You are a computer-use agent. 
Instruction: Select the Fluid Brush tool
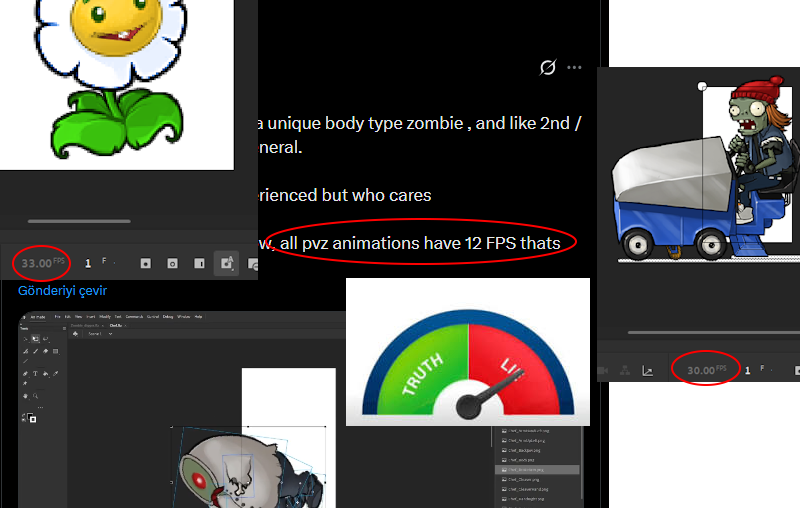coord(25,351)
